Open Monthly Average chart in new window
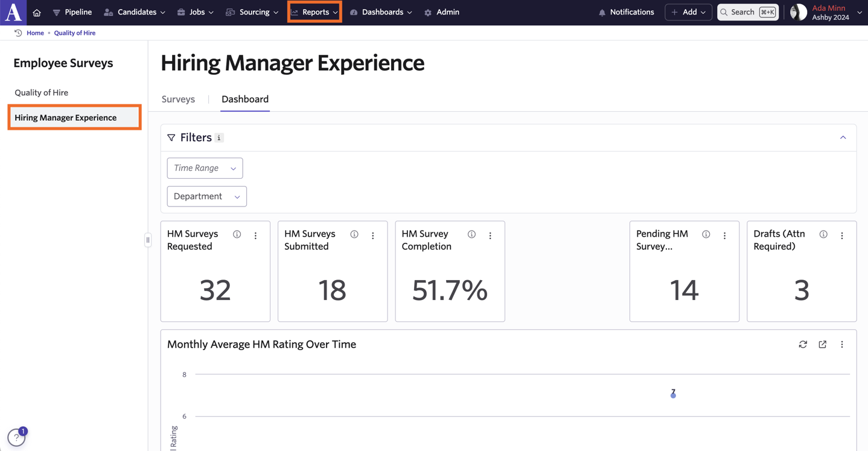This screenshot has width=868, height=451. point(823,344)
